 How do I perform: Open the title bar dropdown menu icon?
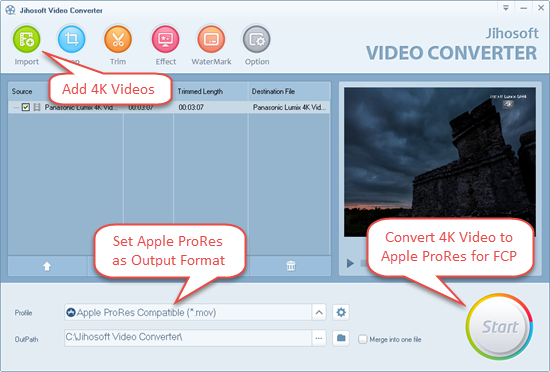pyautogui.click(x=506, y=8)
